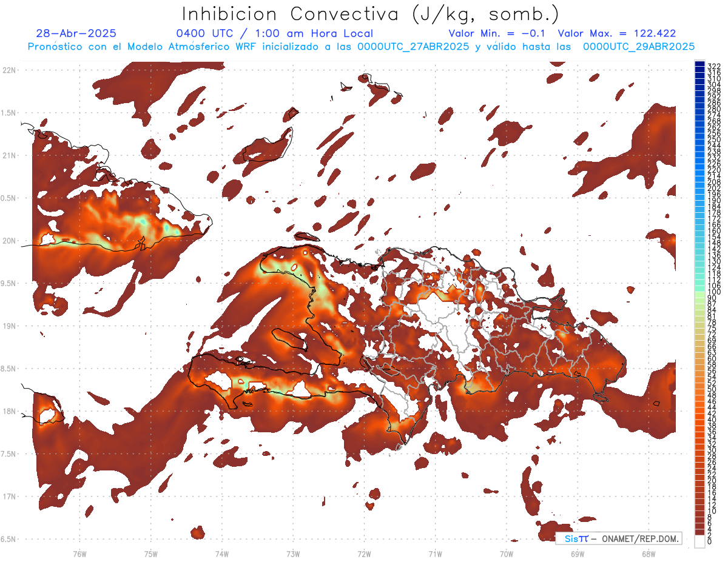This screenshot has height=562, width=728.
Task: Click the '50' value on the color scale
Action: (712, 389)
